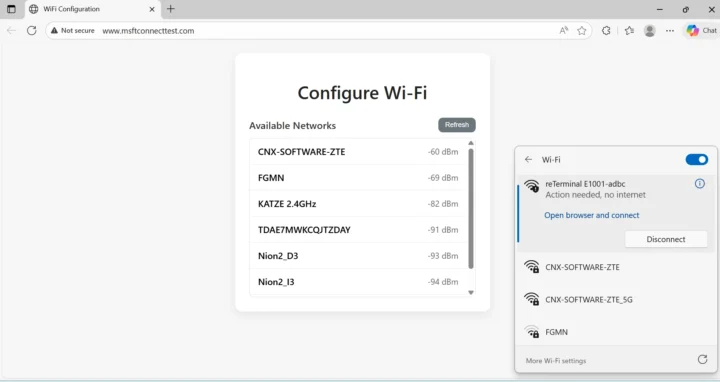Select Nion2_I3 network

pyautogui.click(x=358, y=282)
